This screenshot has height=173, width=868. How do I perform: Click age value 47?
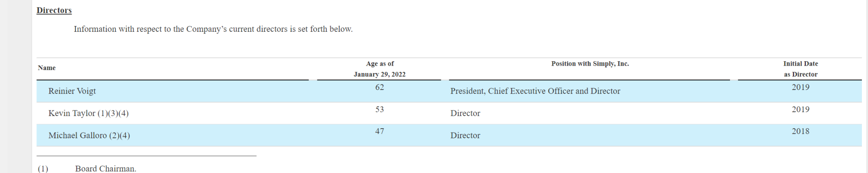click(x=379, y=131)
